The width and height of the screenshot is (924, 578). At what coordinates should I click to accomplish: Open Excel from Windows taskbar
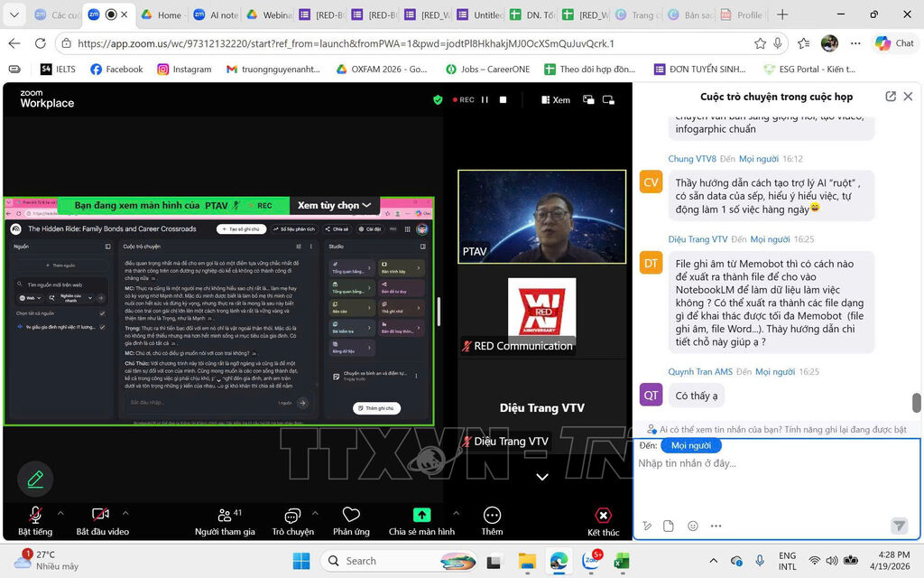click(x=621, y=561)
